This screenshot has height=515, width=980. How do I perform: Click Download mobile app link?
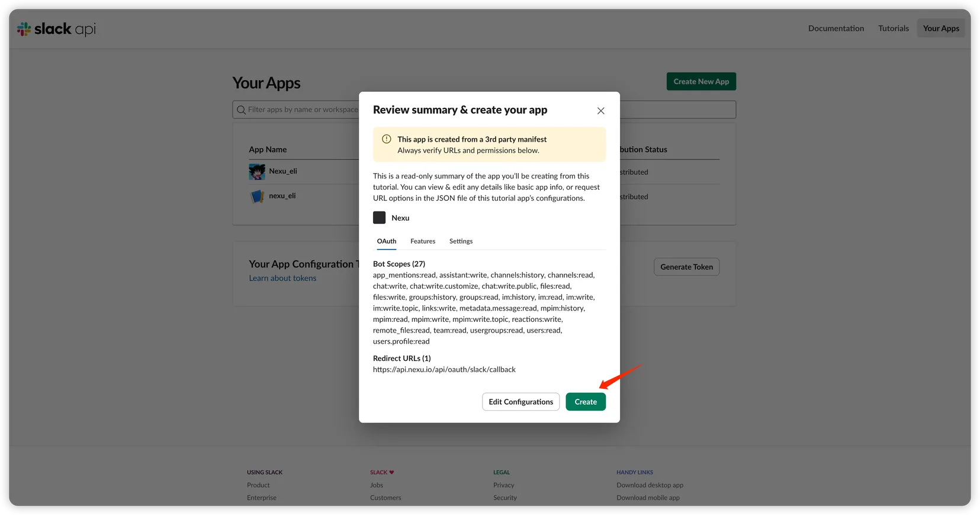(x=648, y=498)
